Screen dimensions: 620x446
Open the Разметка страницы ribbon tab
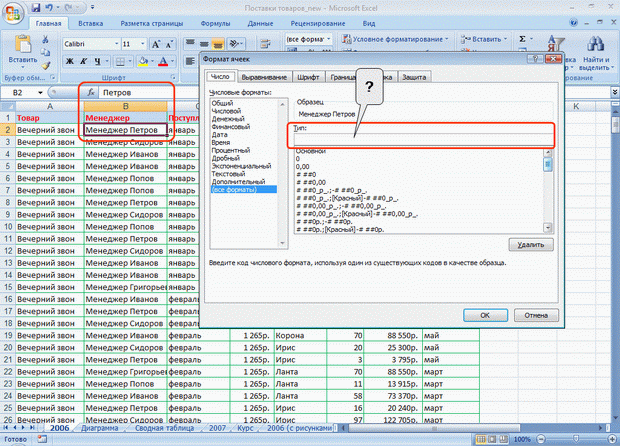tap(152, 23)
